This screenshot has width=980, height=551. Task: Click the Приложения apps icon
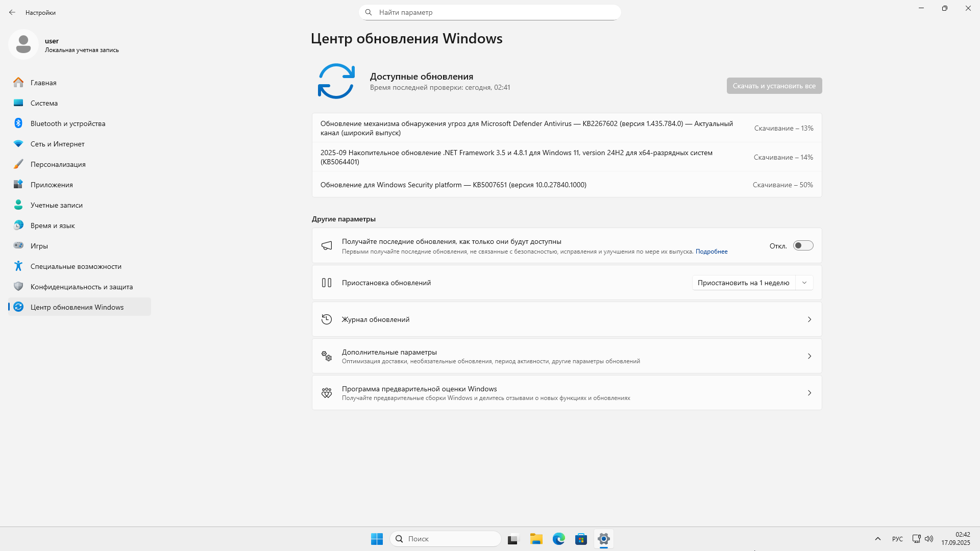pyautogui.click(x=18, y=184)
